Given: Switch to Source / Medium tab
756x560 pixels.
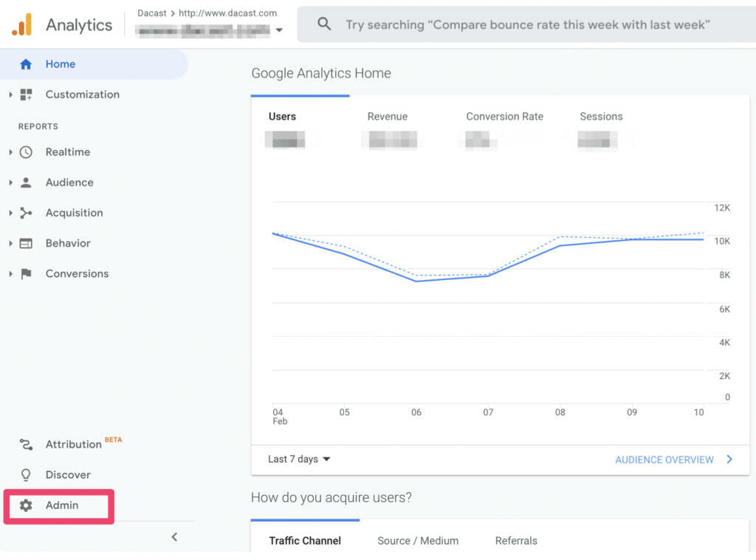Looking at the screenshot, I should pyautogui.click(x=418, y=541).
